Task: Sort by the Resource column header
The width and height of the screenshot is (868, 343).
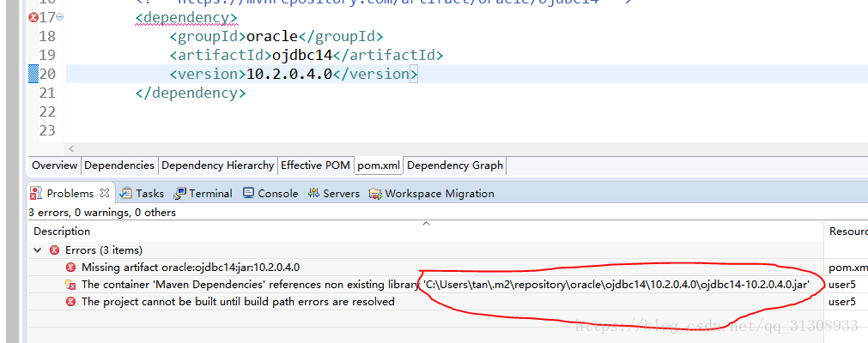Action: point(848,232)
